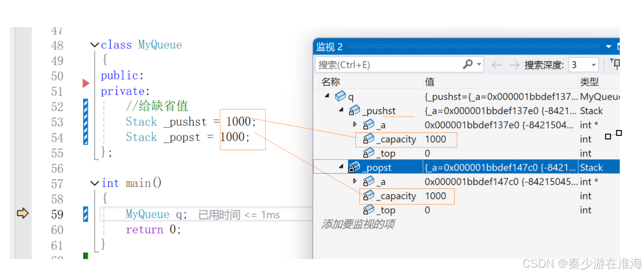The image size is (644, 274).
Task: Click the field icon of _top under _popst
Action: point(369,210)
